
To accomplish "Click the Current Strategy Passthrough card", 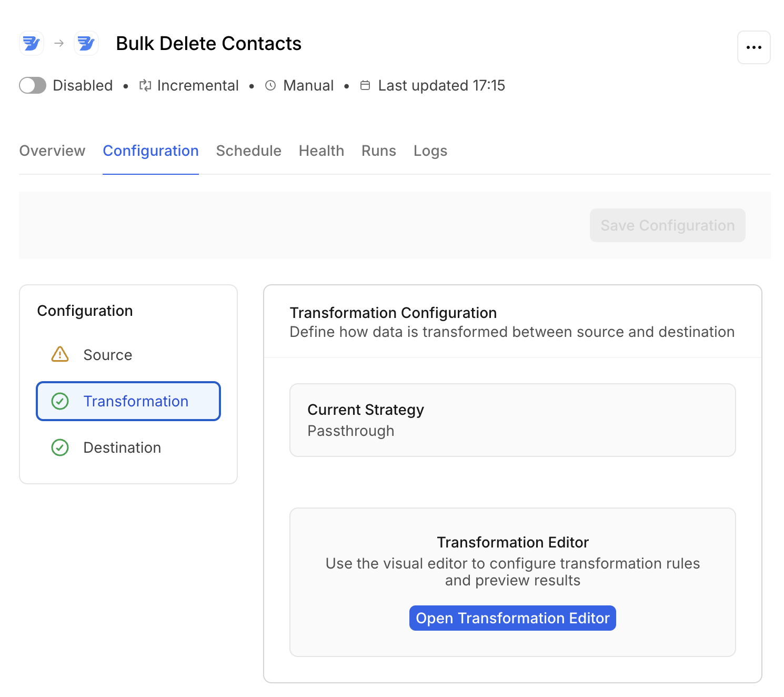I will click(x=512, y=420).
